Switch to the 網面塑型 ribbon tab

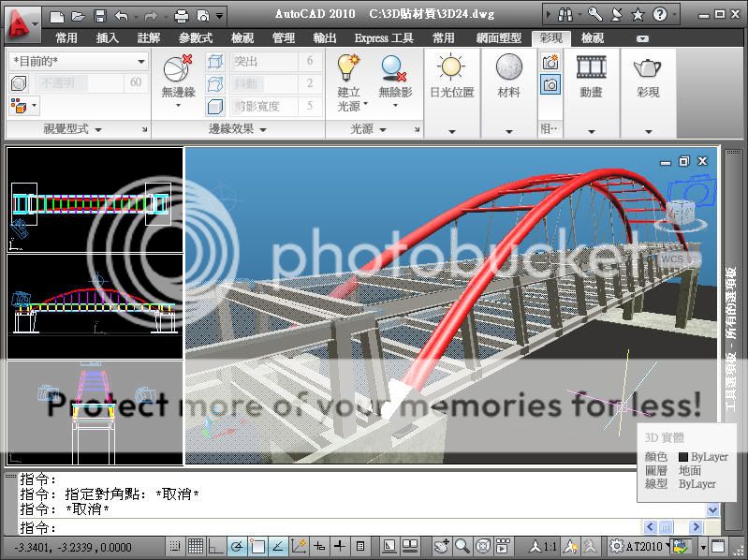coord(498,38)
